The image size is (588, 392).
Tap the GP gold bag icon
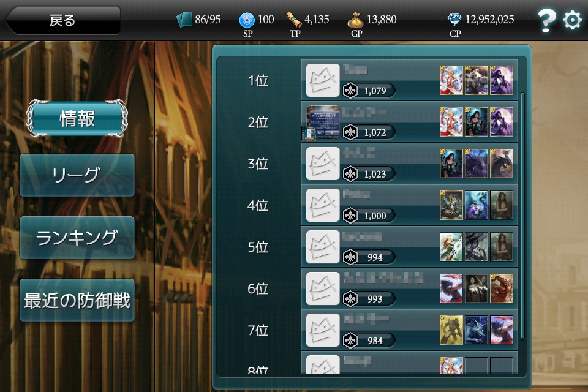355,20
